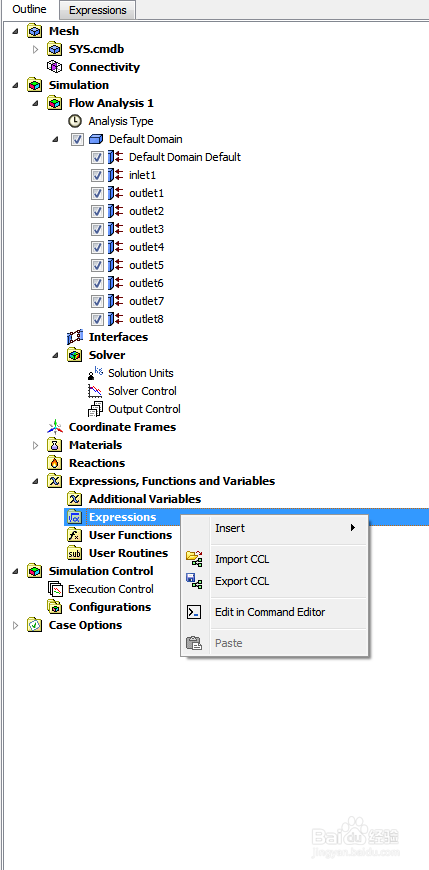429x870 pixels.
Task: Click the Reactions flame icon
Action: [55, 463]
